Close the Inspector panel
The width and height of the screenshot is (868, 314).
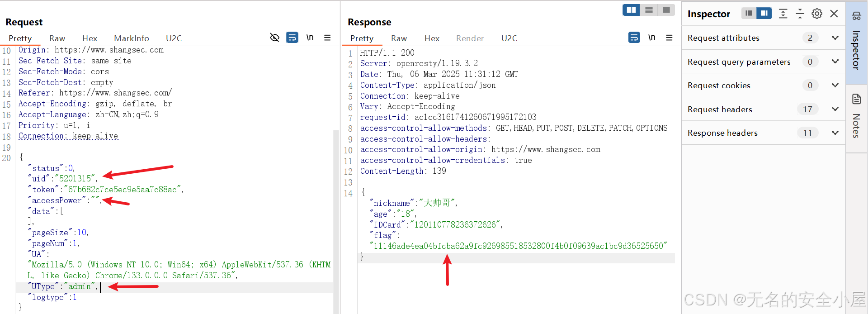(x=834, y=14)
